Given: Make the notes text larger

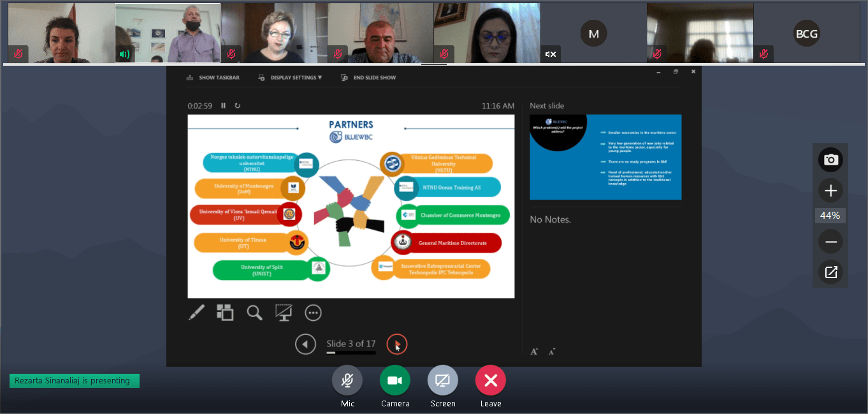Looking at the screenshot, I should pos(534,351).
